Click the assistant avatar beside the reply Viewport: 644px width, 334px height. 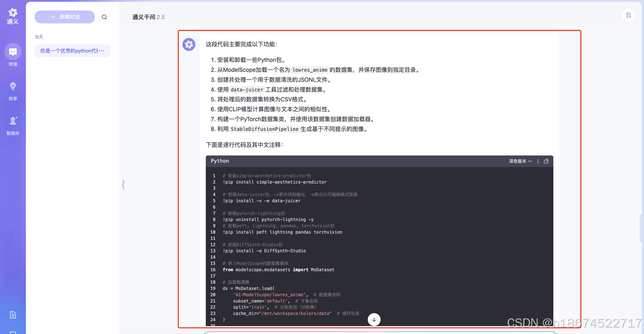[189, 44]
